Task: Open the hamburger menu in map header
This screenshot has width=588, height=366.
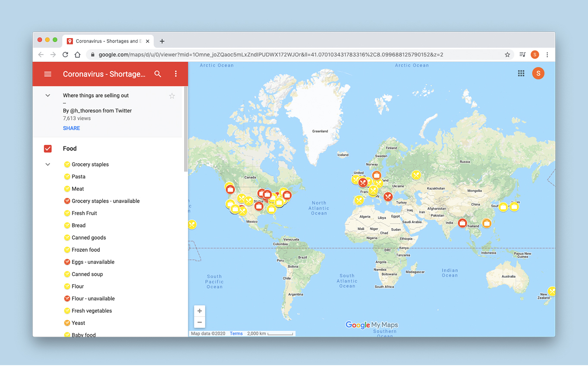Action: coord(48,74)
